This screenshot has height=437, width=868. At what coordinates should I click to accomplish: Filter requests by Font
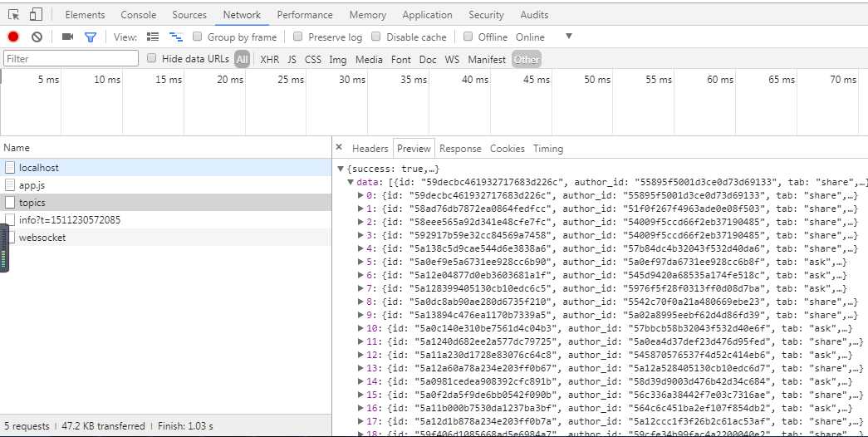[x=401, y=59]
